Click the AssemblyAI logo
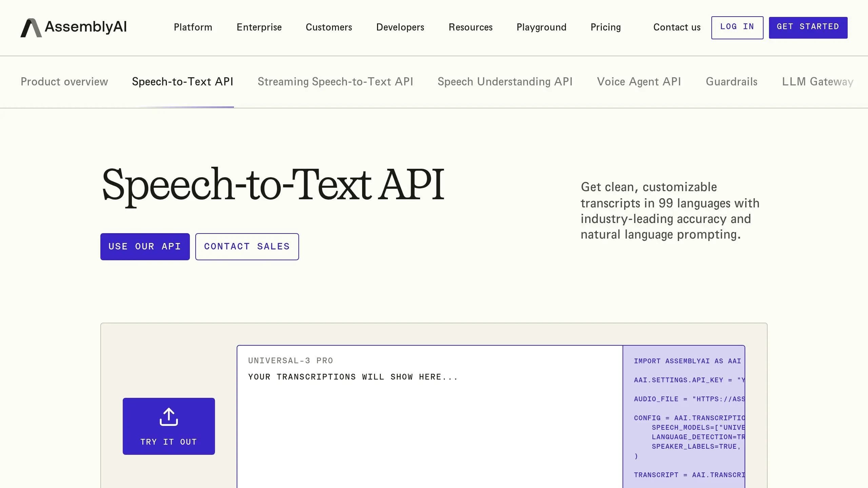 (x=74, y=27)
